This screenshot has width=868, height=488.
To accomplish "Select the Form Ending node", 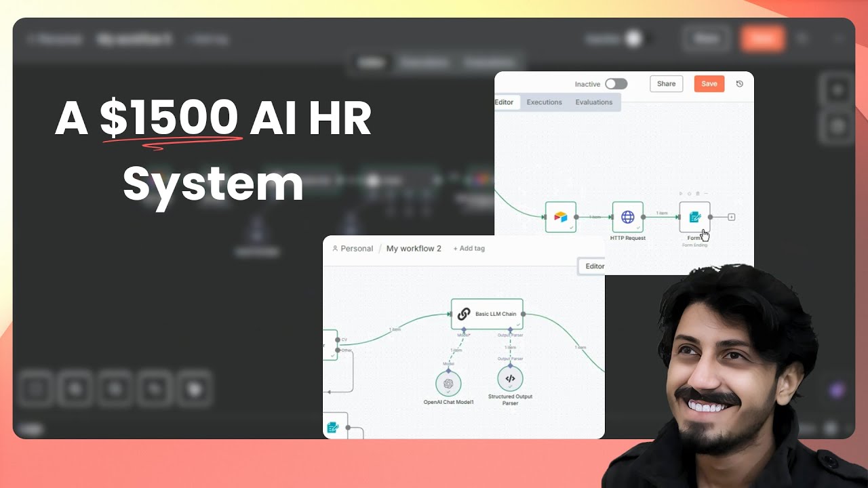I will pyautogui.click(x=694, y=217).
